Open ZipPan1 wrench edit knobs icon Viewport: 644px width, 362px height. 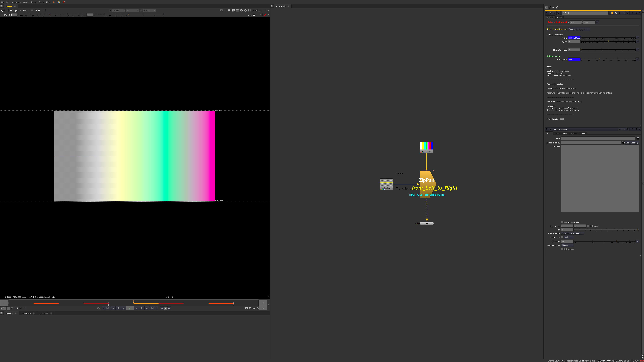coord(558,13)
